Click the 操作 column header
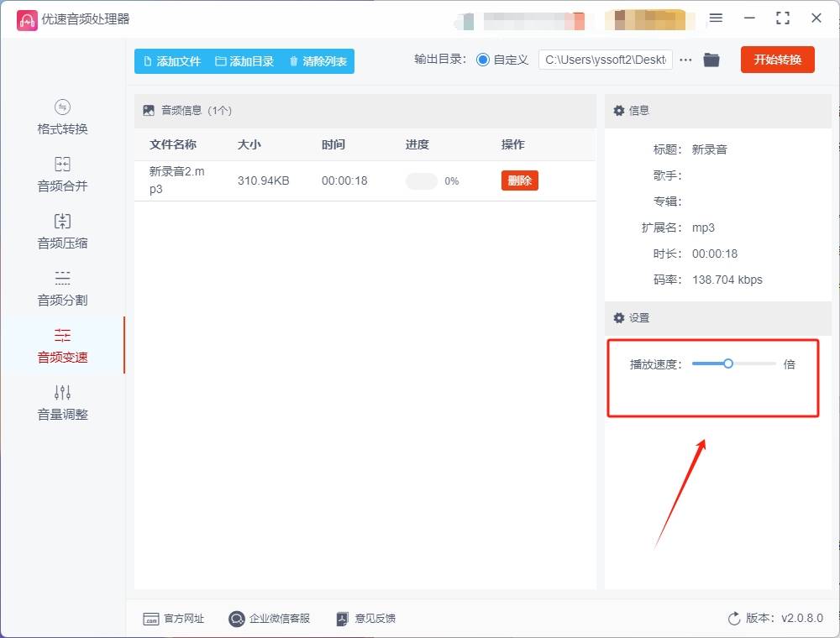840x638 pixels. pos(513,144)
